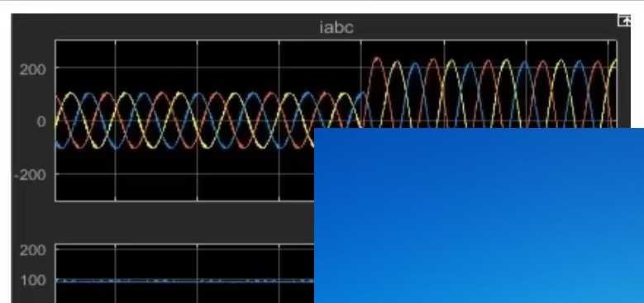Image resolution: width=644 pixels, height=303 pixels.
Task: Click the first blue waveform trough at the left edge
Action: tap(60, 145)
